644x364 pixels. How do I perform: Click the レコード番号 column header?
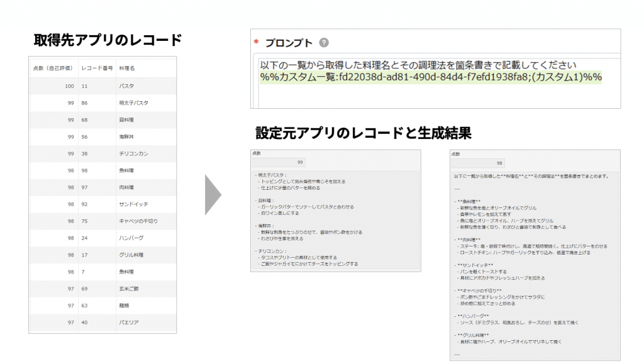point(97,68)
